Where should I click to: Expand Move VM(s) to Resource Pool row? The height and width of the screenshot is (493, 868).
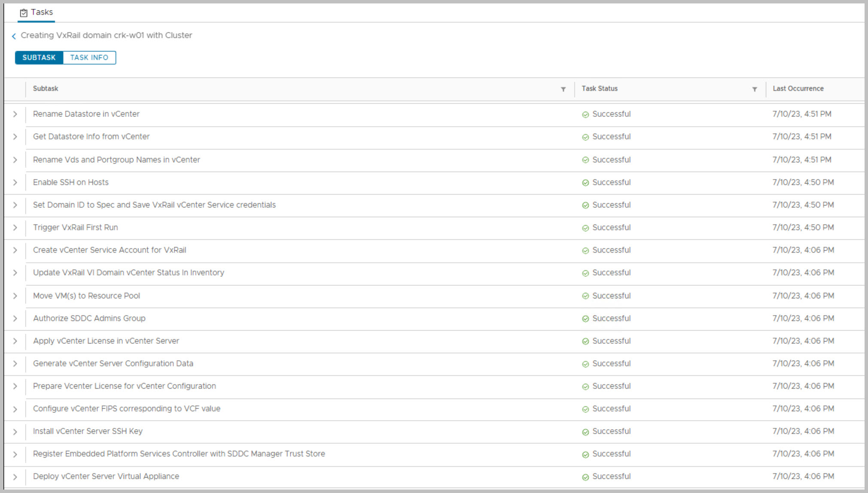click(x=15, y=296)
